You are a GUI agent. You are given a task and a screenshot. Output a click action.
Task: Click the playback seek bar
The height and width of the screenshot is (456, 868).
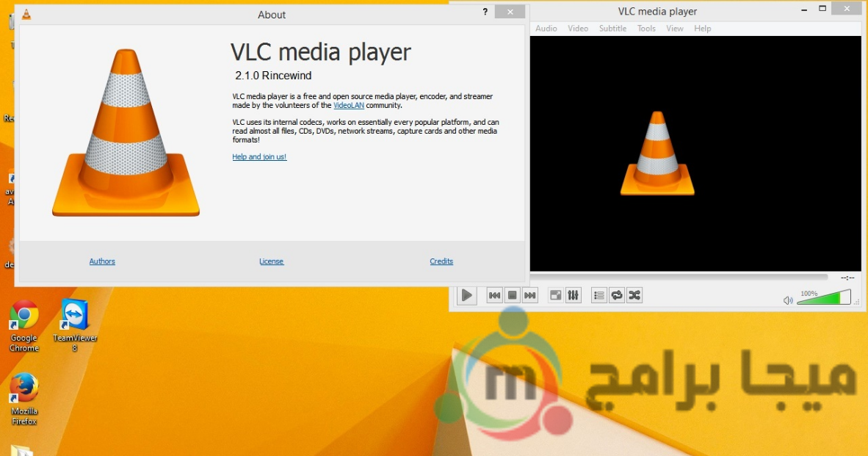(x=679, y=277)
